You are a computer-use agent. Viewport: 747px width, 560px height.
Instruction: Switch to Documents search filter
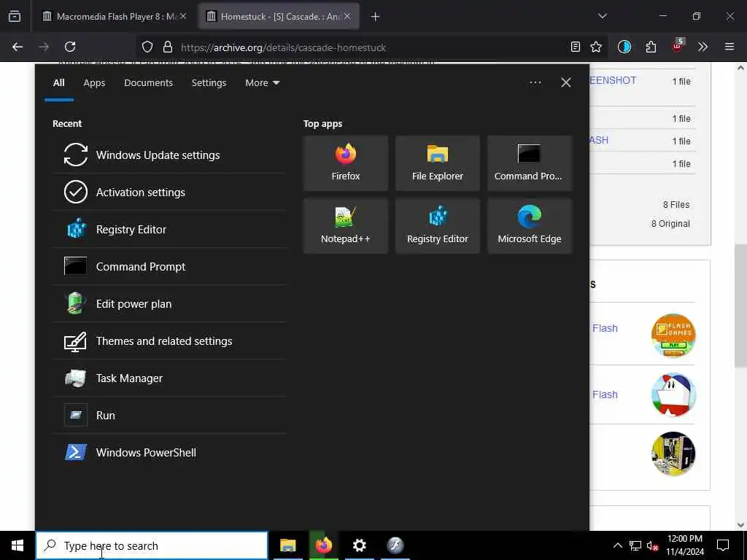point(148,83)
